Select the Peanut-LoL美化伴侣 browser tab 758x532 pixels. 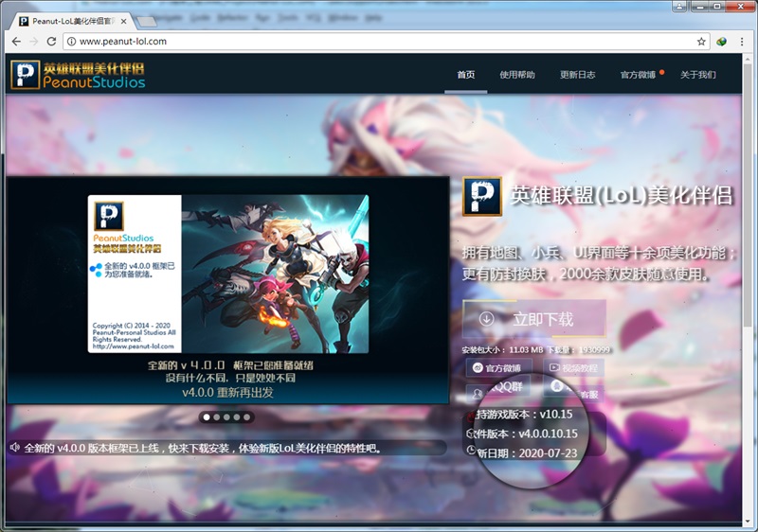(x=73, y=21)
